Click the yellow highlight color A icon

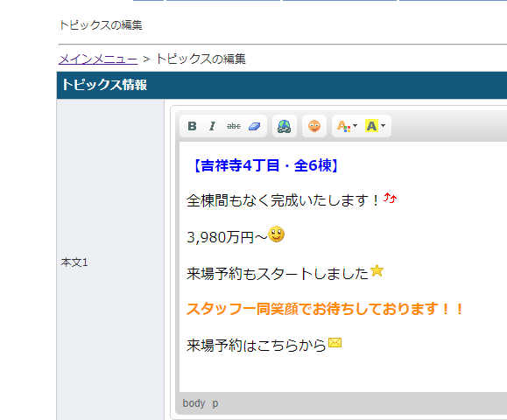click(x=371, y=126)
